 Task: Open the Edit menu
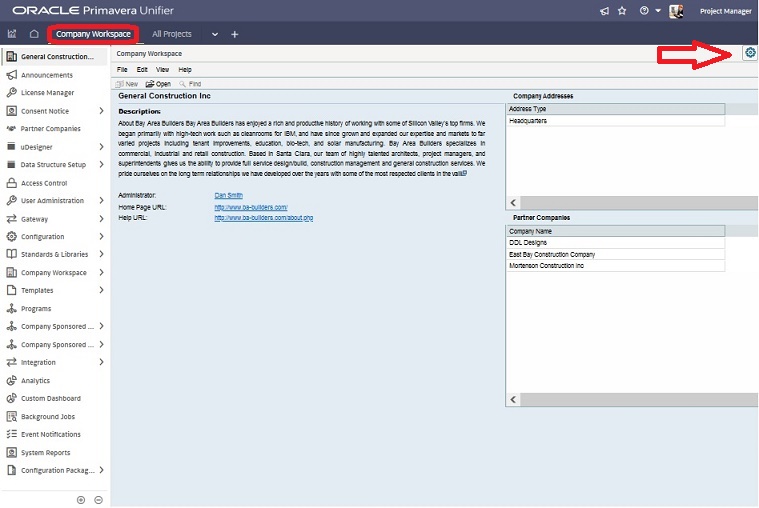[142, 70]
